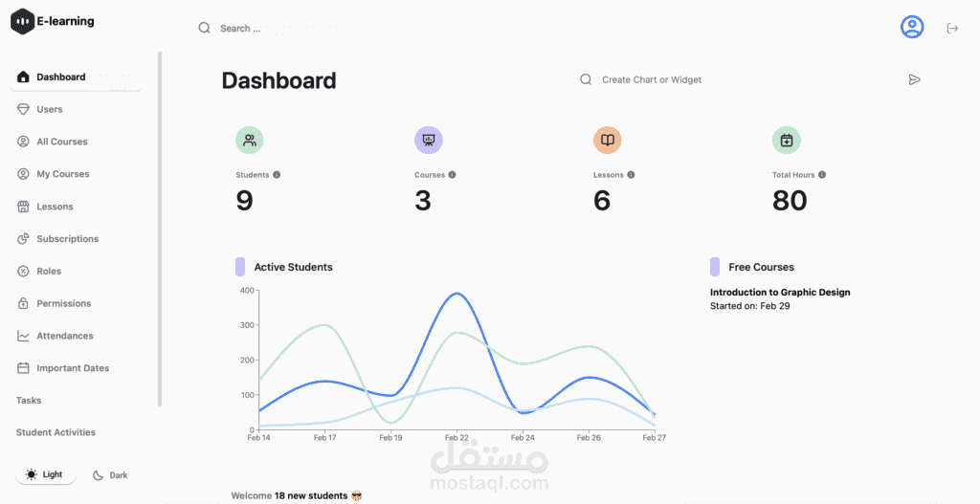Click the My Courses person icon
Screen dimensions: 980x504
23,174
